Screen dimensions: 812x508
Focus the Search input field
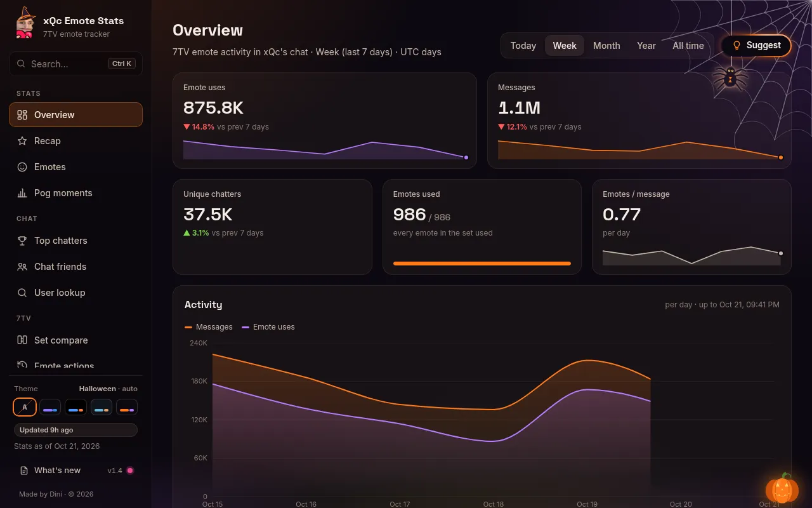(75, 63)
